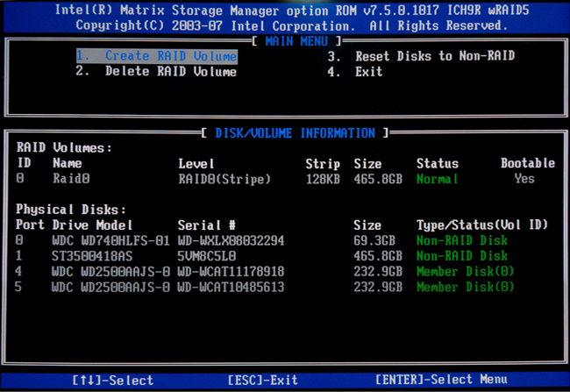This screenshot has width=570, height=392.
Task: Click the Type/Status(Vol ID) column header
Action: click(482, 225)
